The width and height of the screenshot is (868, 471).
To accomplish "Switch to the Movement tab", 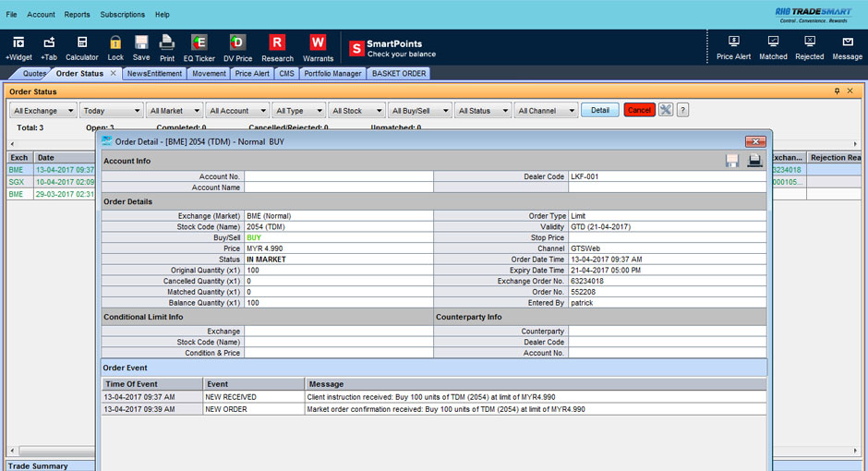I will [x=209, y=73].
